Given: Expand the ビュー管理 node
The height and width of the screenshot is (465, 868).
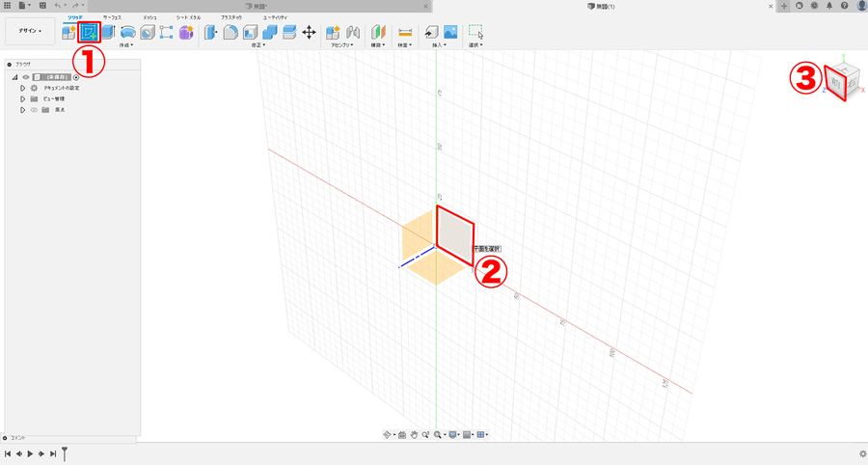Looking at the screenshot, I should tap(23, 99).
